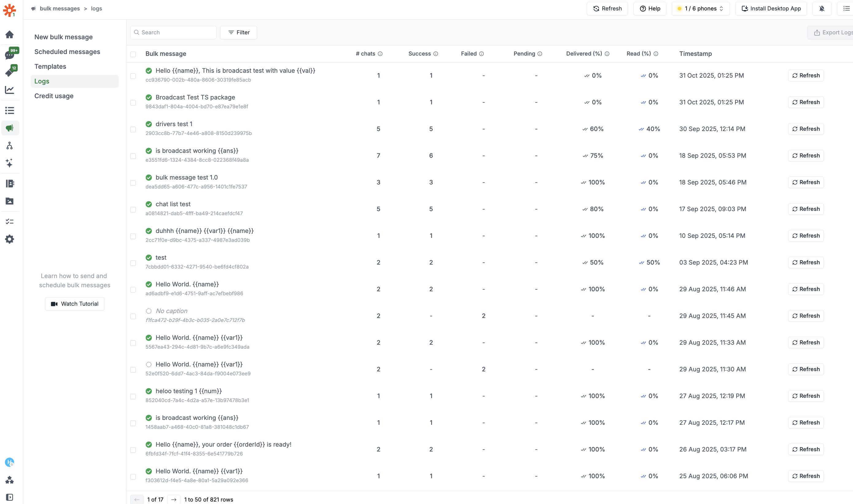Screen dimensions: 853x504
Task: Open the AI sparkle icon in sidebar
Action: [x=10, y=163]
